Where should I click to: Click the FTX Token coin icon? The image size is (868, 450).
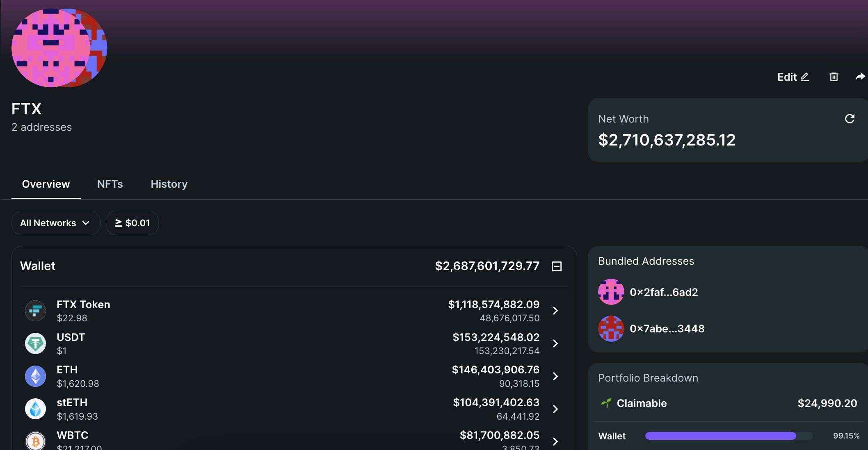pyautogui.click(x=36, y=311)
